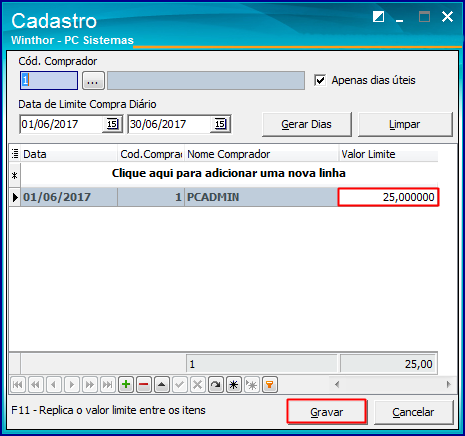Click the Gravar button
The image size is (465, 436).
click(327, 412)
